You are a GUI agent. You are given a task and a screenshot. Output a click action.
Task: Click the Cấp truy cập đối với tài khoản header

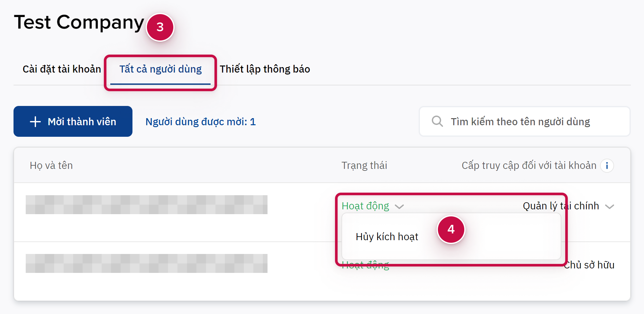(529, 166)
